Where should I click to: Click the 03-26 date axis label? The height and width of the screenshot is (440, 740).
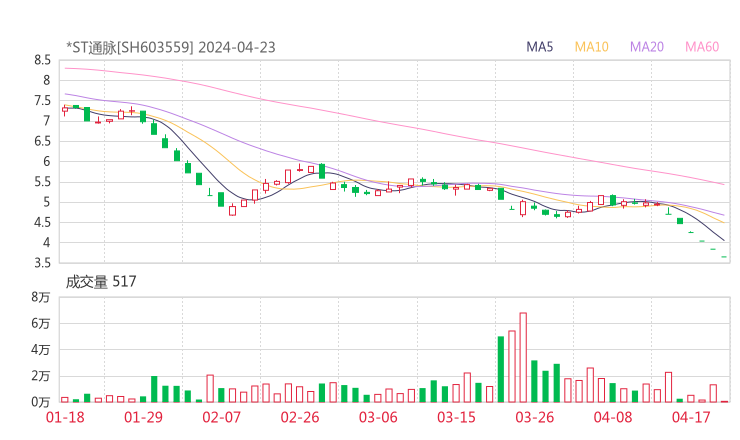pos(535,417)
